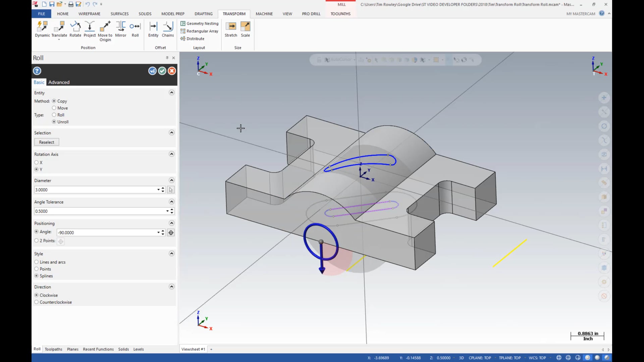This screenshot has width=644, height=362.
Task: Collapse the Diameter section
Action: coord(171,180)
